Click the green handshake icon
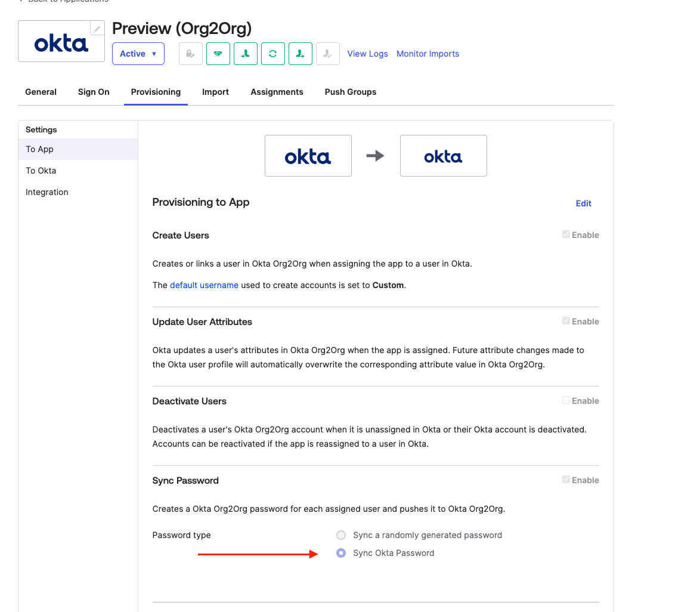Viewport: 700px width, 612px height. [x=218, y=54]
